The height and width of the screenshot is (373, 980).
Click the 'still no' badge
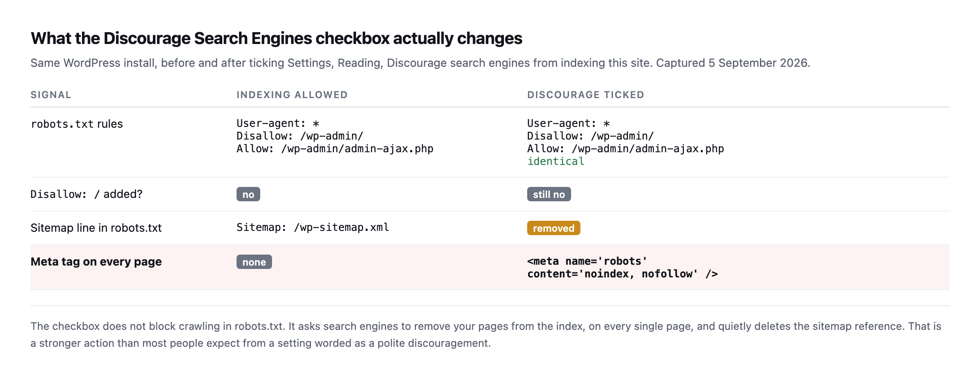click(x=549, y=194)
